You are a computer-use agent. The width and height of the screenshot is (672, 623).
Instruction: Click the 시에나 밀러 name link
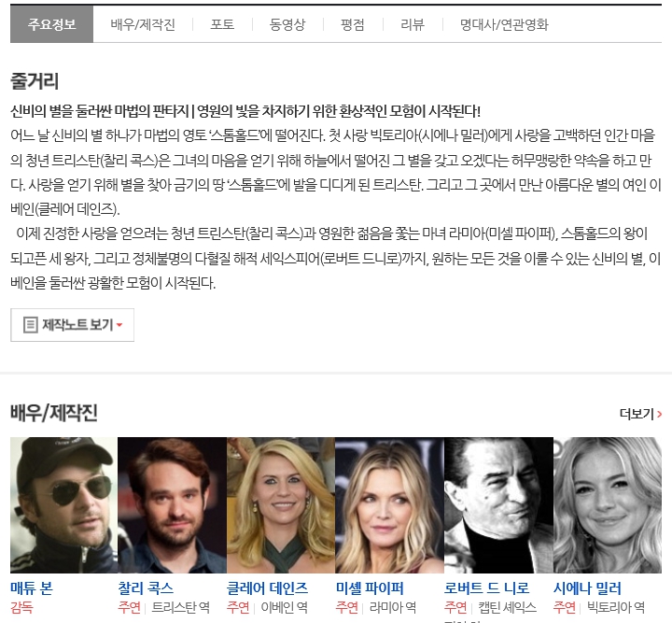point(587,588)
